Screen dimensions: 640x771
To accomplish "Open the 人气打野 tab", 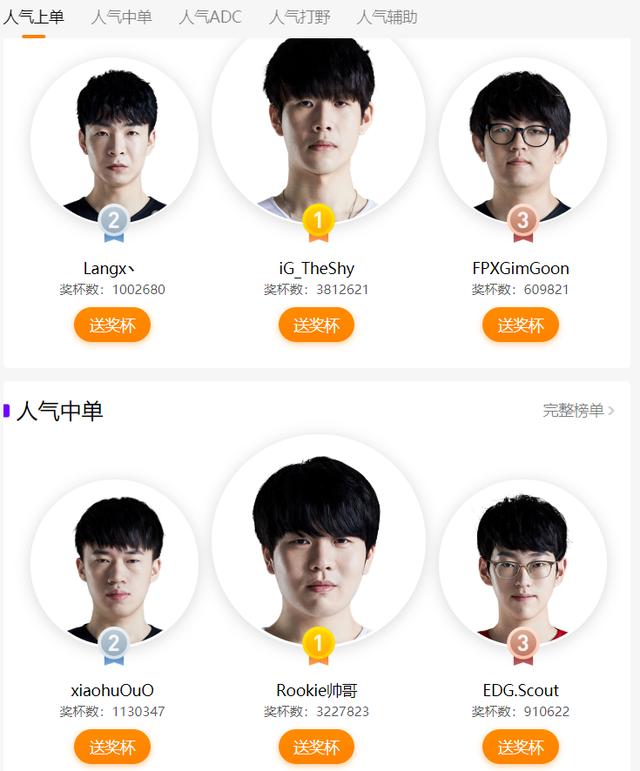I will coord(299,17).
